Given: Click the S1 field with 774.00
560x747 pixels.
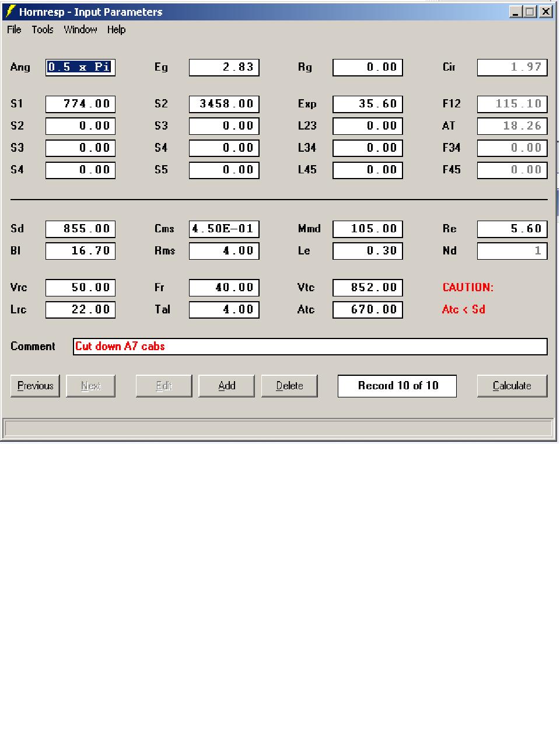Looking at the screenshot, I should (x=80, y=104).
